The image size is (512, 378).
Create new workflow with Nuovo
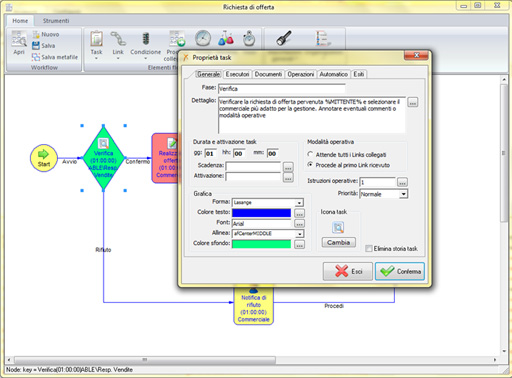pos(46,34)
